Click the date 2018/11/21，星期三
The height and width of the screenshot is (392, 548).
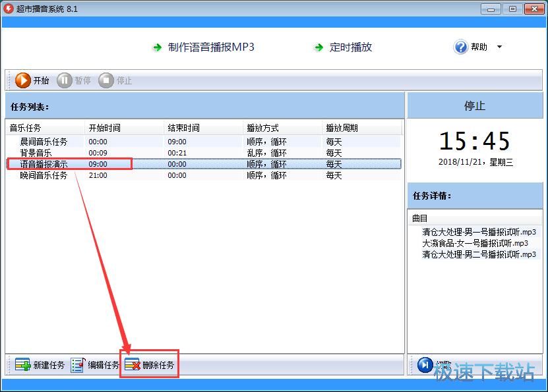(x=475, y=162)
